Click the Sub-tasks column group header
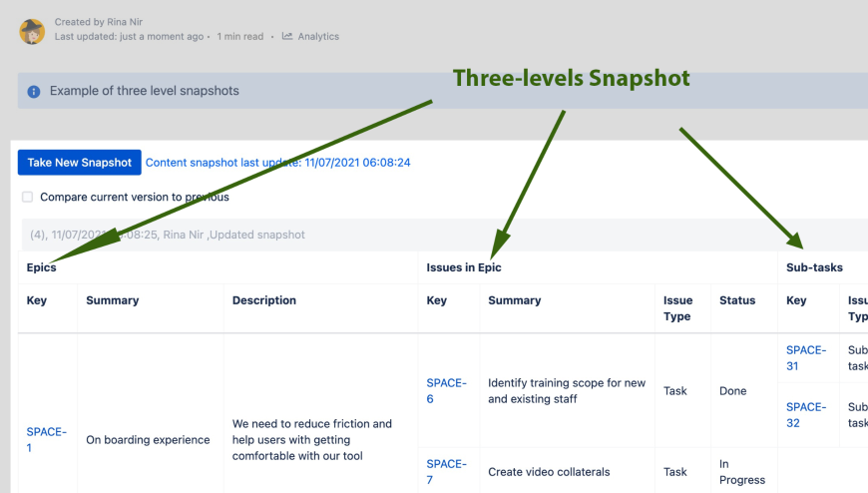Screen dimensions: 868x493 click(x=814, y=267)
